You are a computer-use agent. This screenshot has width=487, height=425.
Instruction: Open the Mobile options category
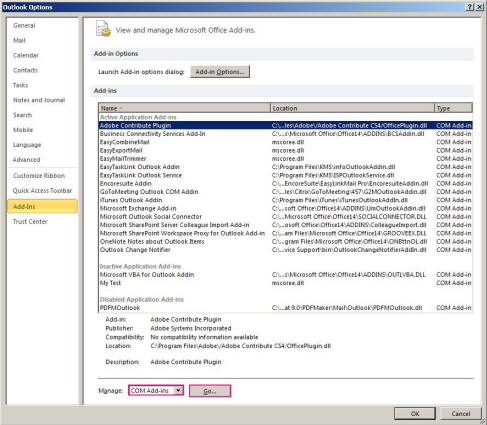click(x=23, y=130)
